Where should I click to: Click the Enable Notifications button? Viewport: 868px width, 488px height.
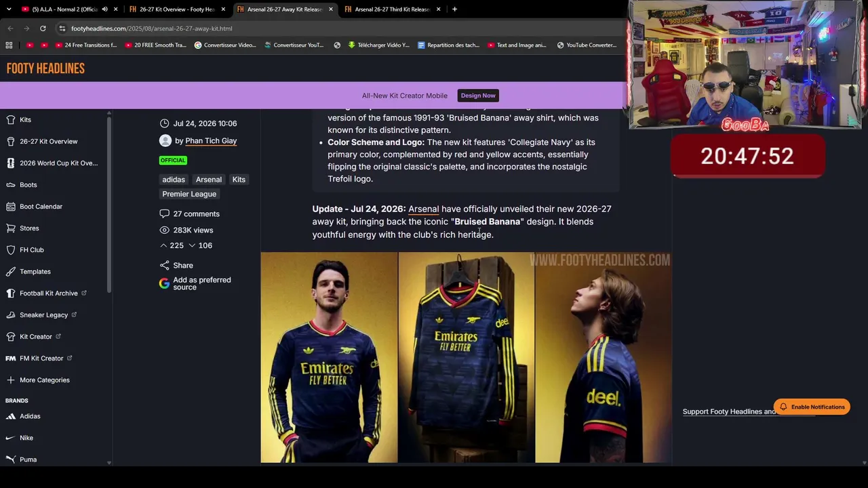[x=812, y=407]
